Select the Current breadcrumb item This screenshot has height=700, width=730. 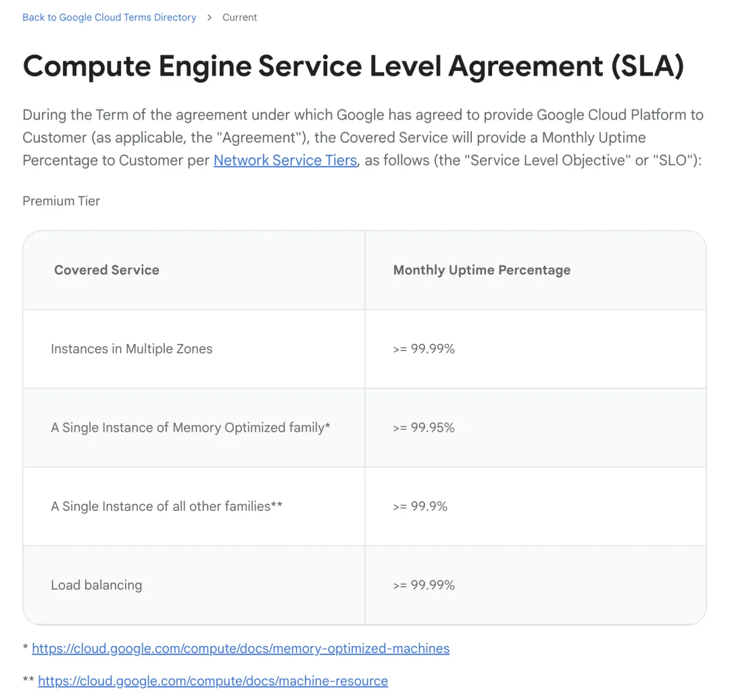pos(240,18)
